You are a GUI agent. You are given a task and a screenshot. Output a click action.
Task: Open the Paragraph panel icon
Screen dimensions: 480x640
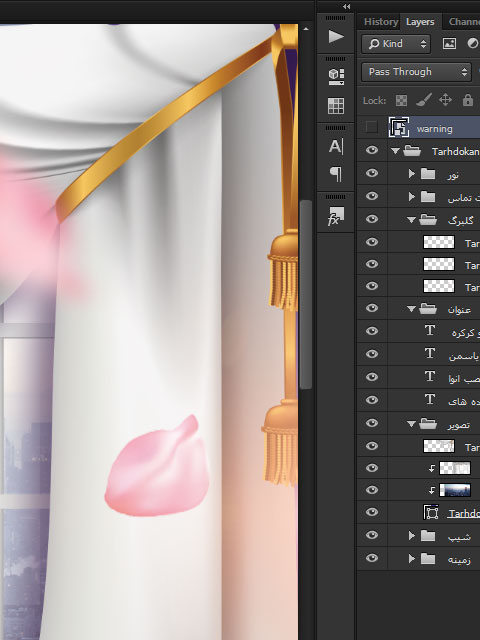click(x=336, y=174)
